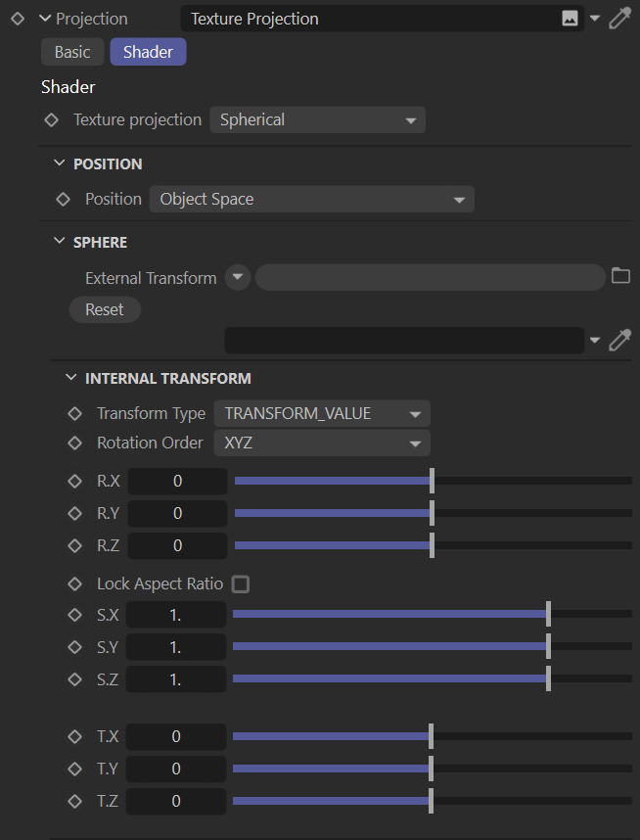
Task: Enable the Lock Aspect Ratio checkbox
Action: pyautogui.click(x=241, y=584)
